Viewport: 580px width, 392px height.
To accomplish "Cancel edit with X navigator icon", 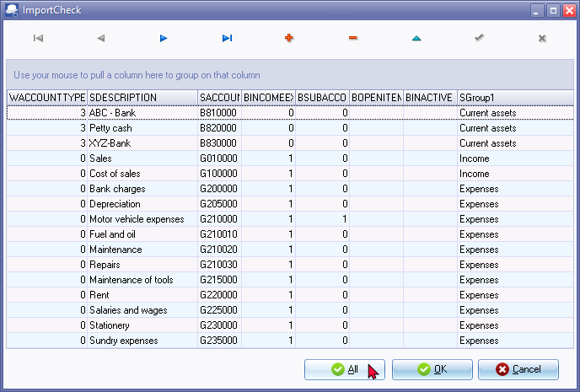I will click(542, 39).
